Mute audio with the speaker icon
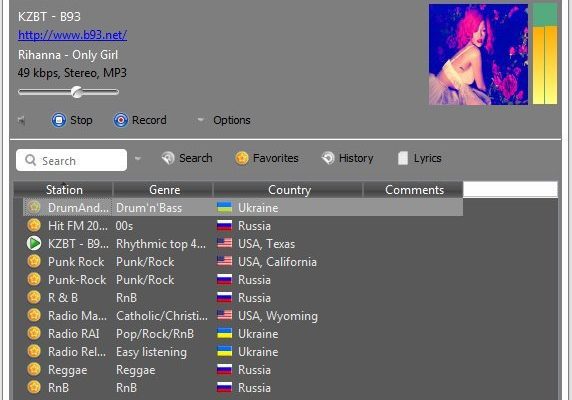The width and height of the screenshot is (572, 400). pos(22,120)
